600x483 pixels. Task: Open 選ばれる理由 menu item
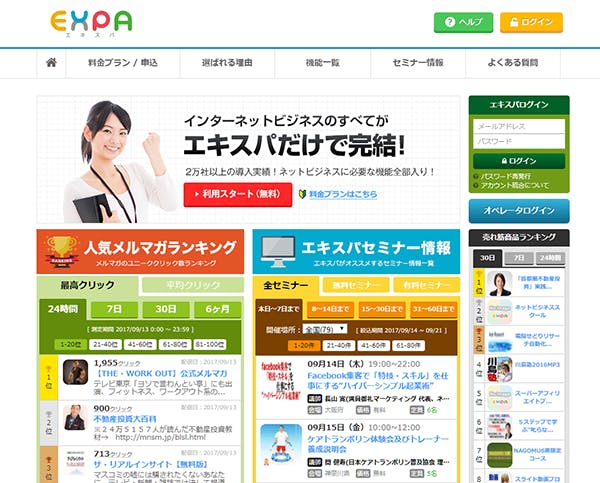click(227, 63)
